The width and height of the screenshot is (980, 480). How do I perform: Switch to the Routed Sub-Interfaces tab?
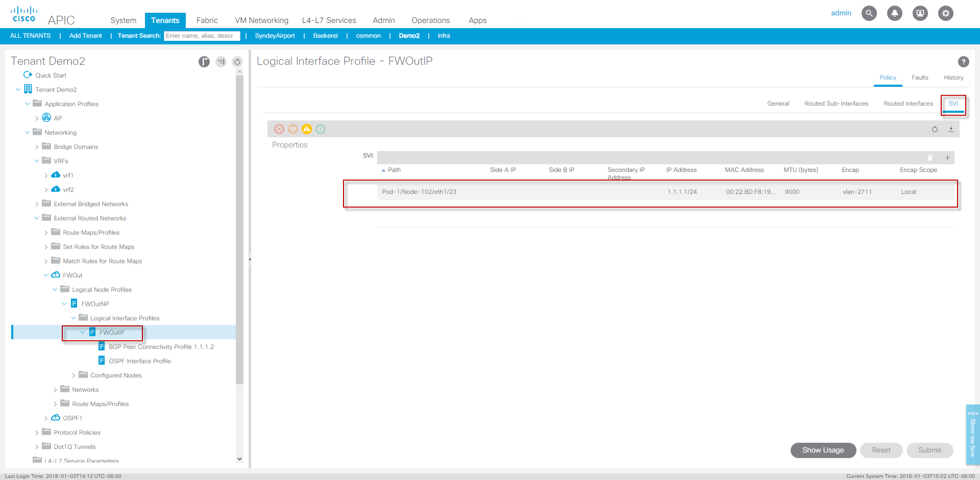point(836,104)
